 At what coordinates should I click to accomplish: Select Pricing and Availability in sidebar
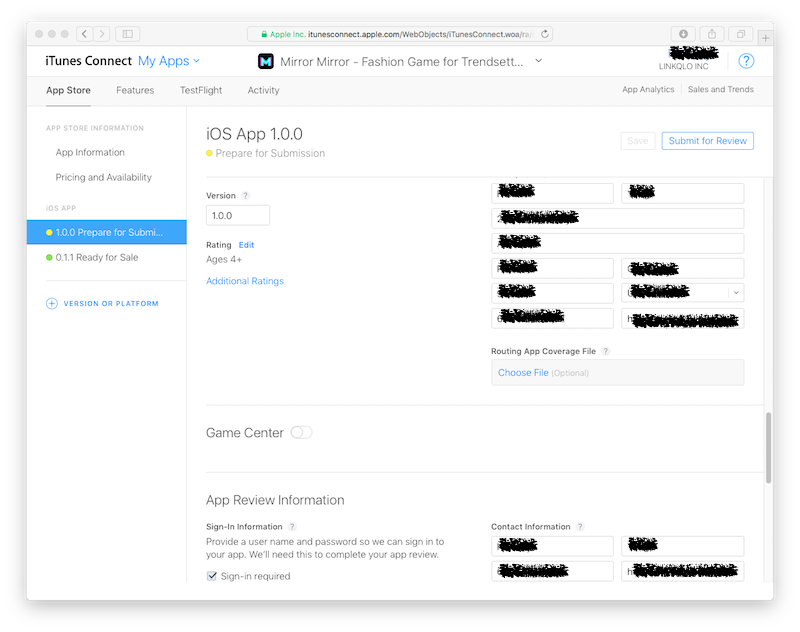[x=104, y=178]
